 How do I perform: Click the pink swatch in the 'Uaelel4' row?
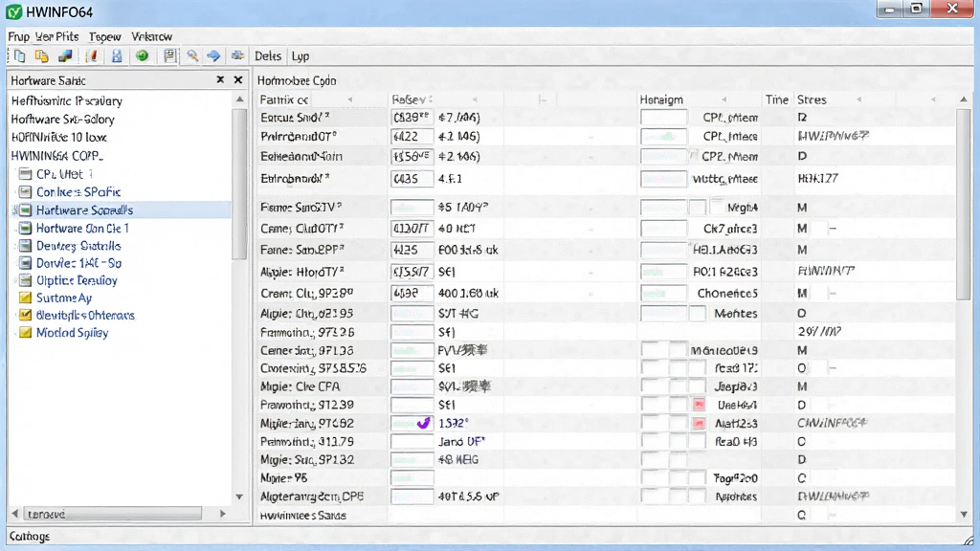[x=698, y=405]
